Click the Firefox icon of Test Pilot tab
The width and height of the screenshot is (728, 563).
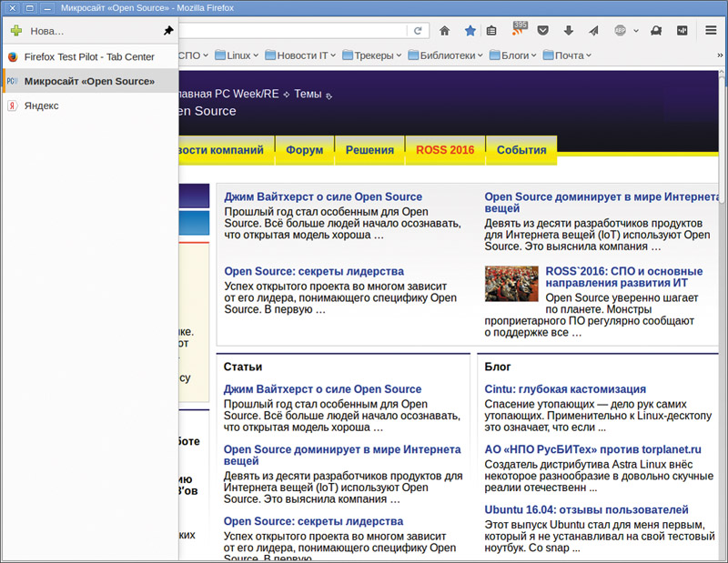(x=13, y=56)
